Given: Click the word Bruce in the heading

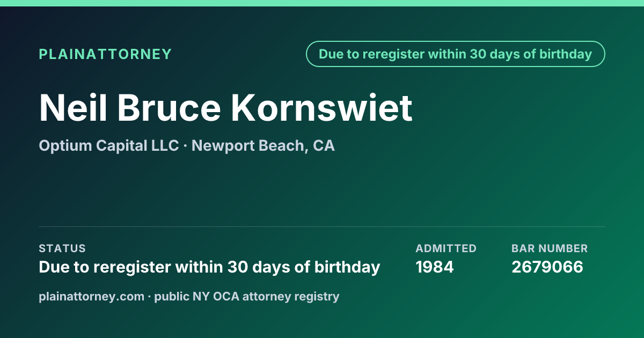Looking at the screenshot, I should click(x=169, y=108).
